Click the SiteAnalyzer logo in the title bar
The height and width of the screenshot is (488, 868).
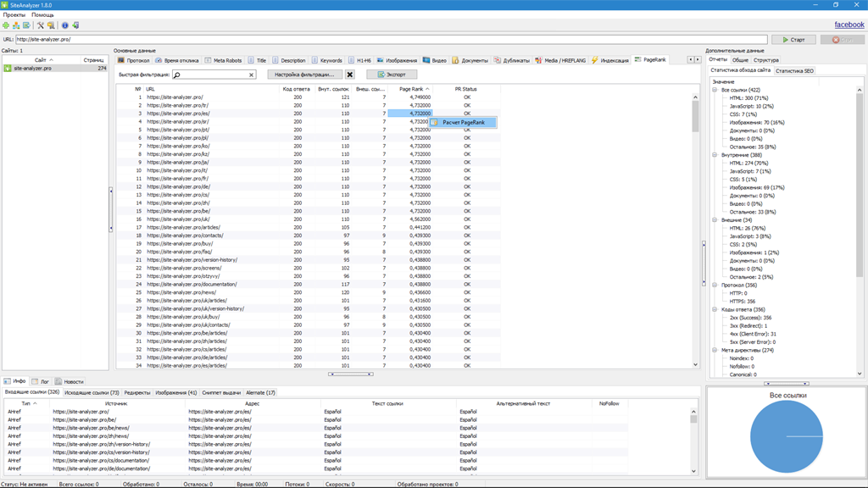[x=7, y=4]
